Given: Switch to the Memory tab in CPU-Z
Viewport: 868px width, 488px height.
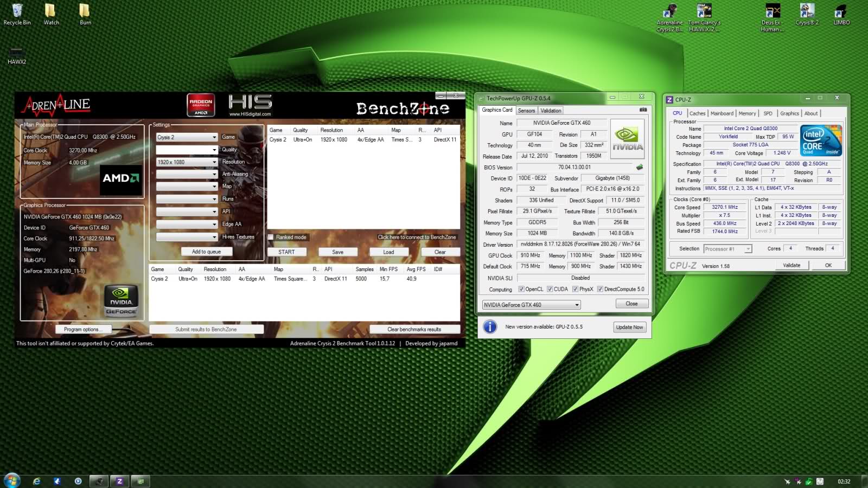Looking at the screenshot, I should point(747,113).
